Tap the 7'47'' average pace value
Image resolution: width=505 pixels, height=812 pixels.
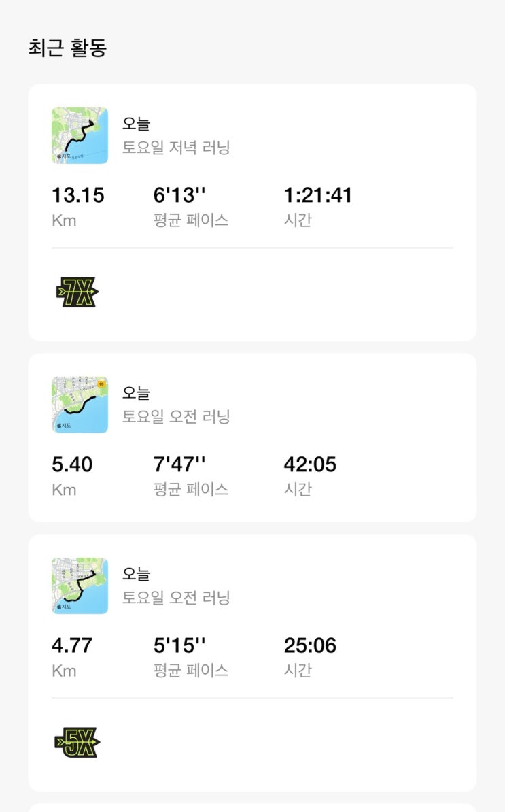pyautogui.click(x=179, y=465)
